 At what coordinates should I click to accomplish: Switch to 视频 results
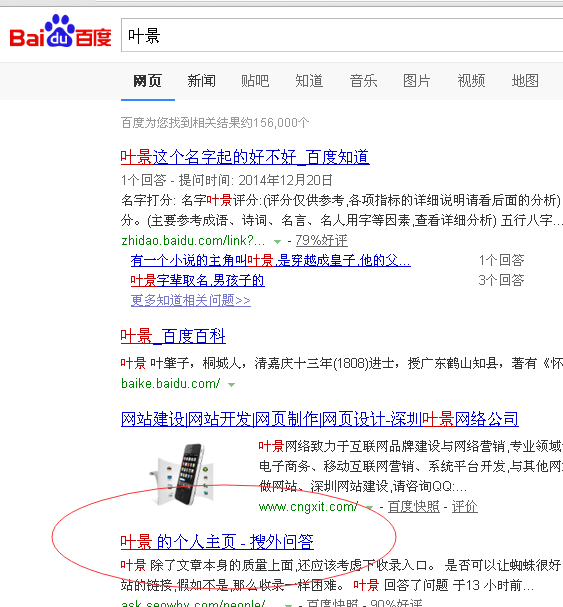click(471, 81)
